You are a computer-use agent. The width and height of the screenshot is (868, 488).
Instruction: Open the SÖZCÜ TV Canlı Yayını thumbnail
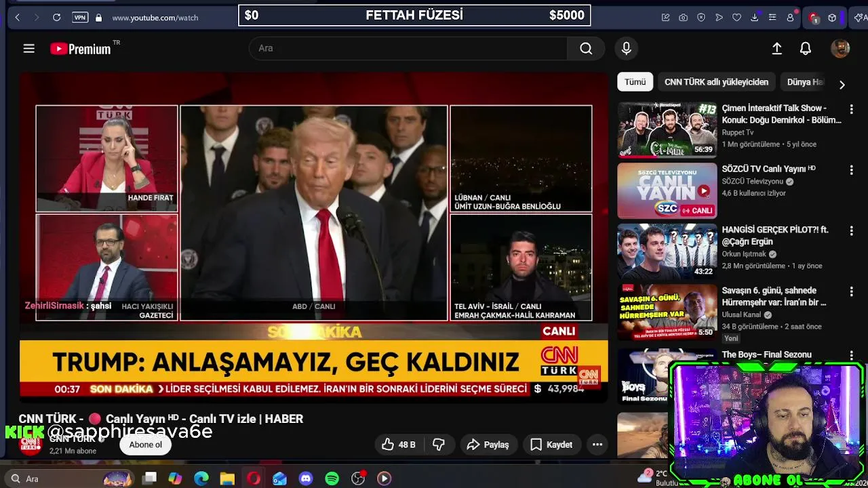[x=667, y=190]
